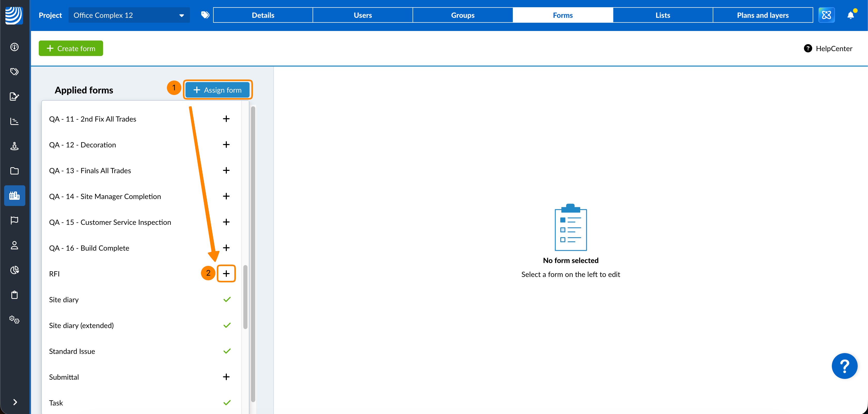Click the clipboard icon in sidebar

[14, 295]
